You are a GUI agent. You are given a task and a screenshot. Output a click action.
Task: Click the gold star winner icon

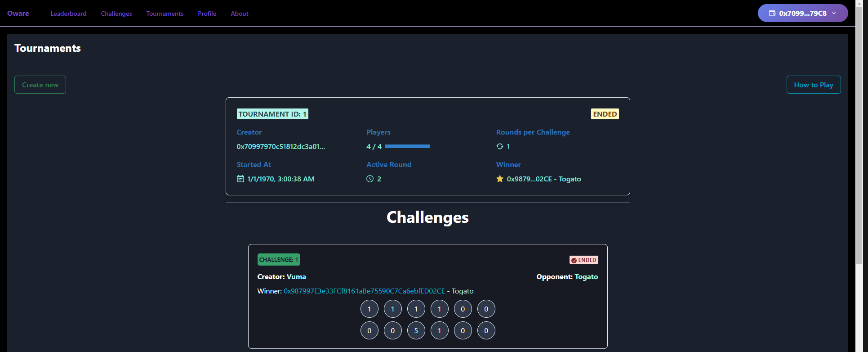click(500, 179)
